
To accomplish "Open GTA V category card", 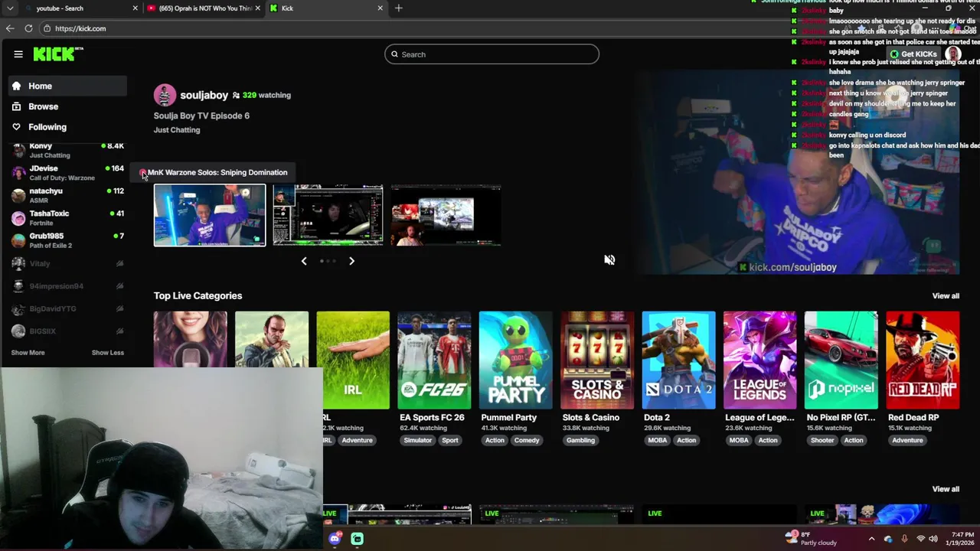I will tap(272, 339).
